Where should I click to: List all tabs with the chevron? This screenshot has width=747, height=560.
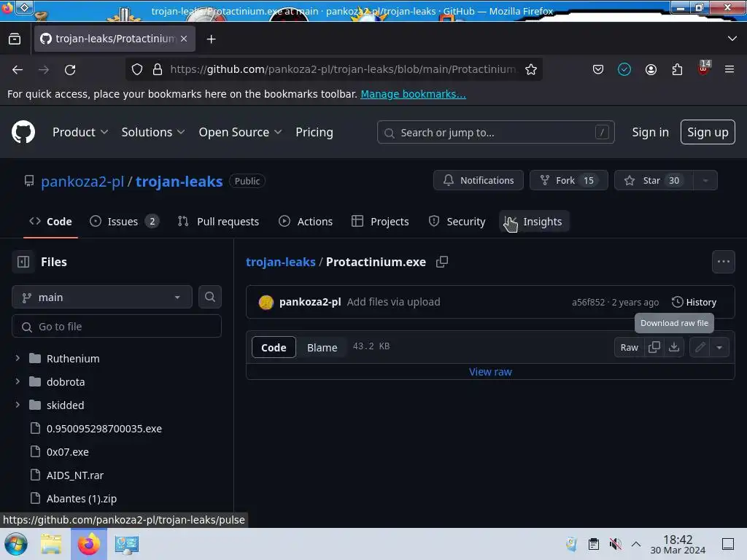[732, 39]
